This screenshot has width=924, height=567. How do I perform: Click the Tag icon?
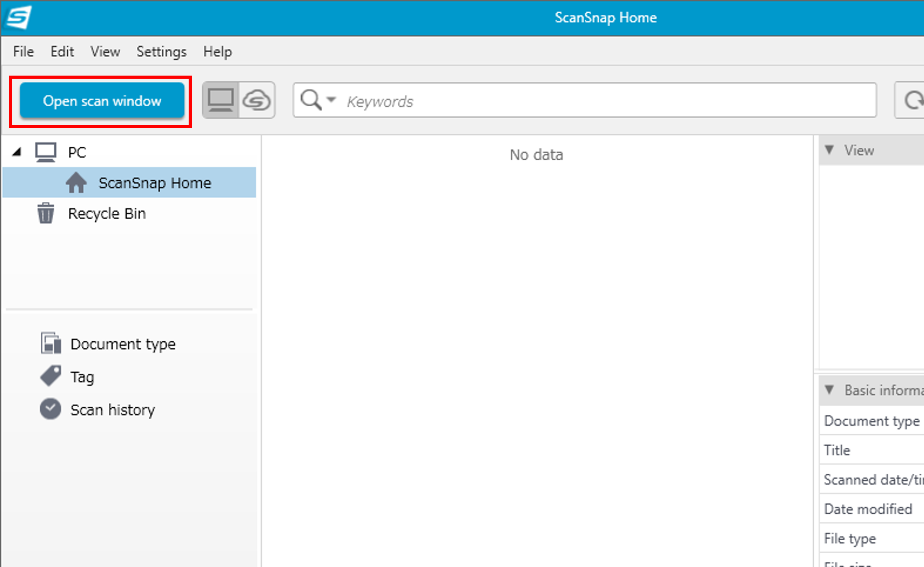pyautogui.click(x=51, y=376)
